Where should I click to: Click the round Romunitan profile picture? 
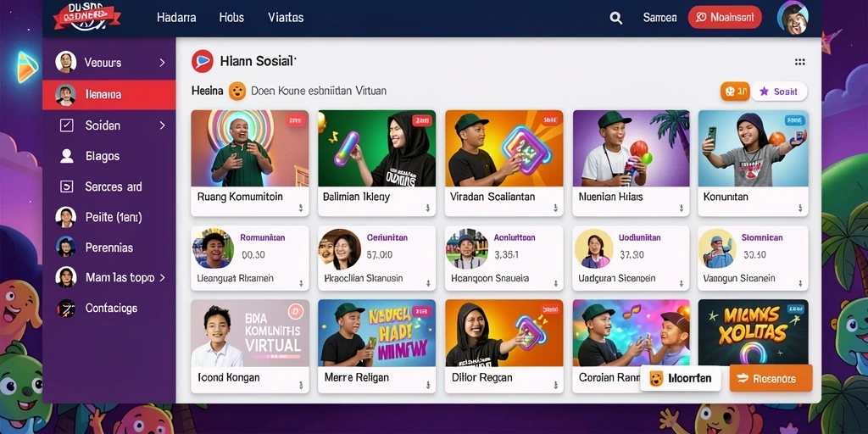[213, 248]
